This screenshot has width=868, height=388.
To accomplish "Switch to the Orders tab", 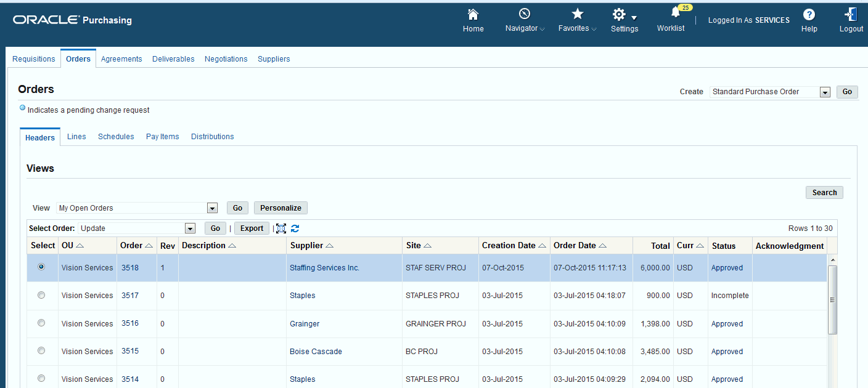I will pos(78,59).
